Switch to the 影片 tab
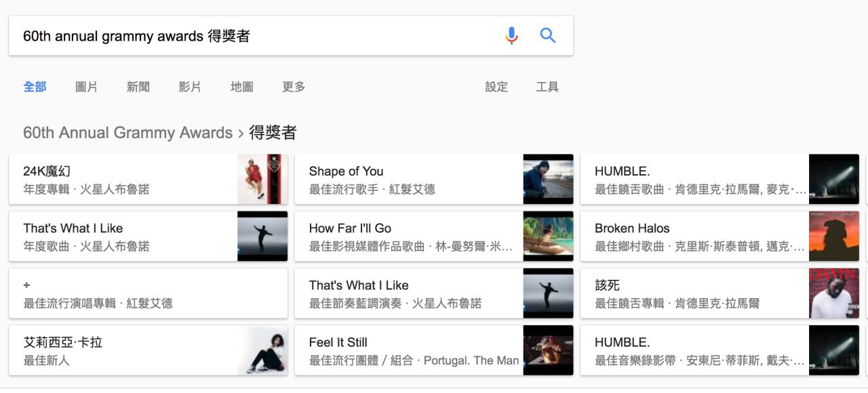868x393 pixels. coord(190,87)
